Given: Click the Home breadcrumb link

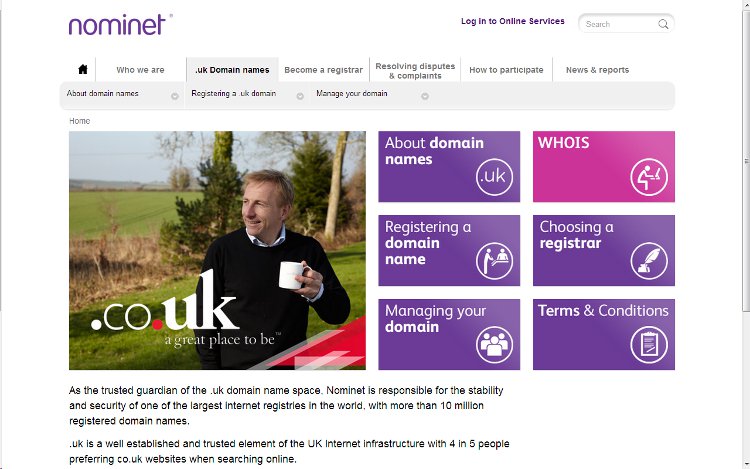Looking at the screenshot, I should [79, 121].
